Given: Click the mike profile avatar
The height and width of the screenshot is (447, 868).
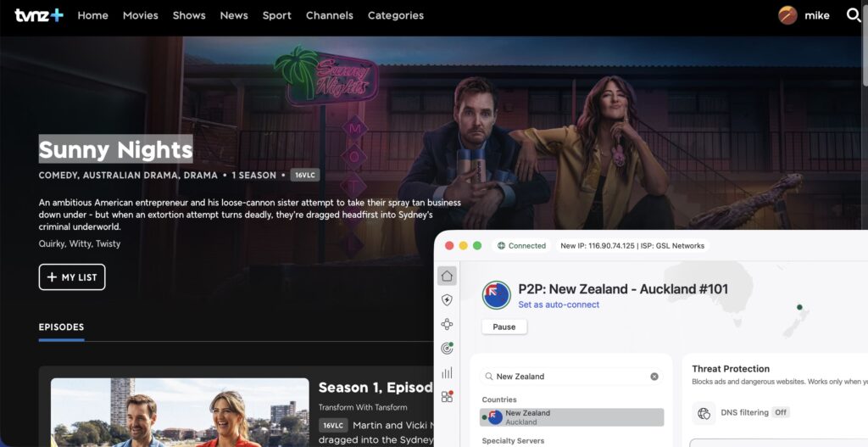Looking at the screenshot, I should [x=787, y=15].
